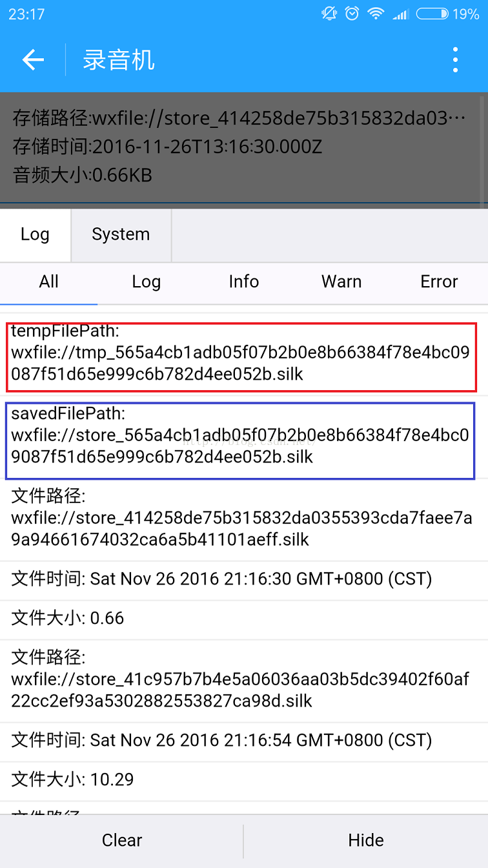Screen dimensions: 488x868
Task: Switch to the Log panel tab
Action: [x=35, y=234]
